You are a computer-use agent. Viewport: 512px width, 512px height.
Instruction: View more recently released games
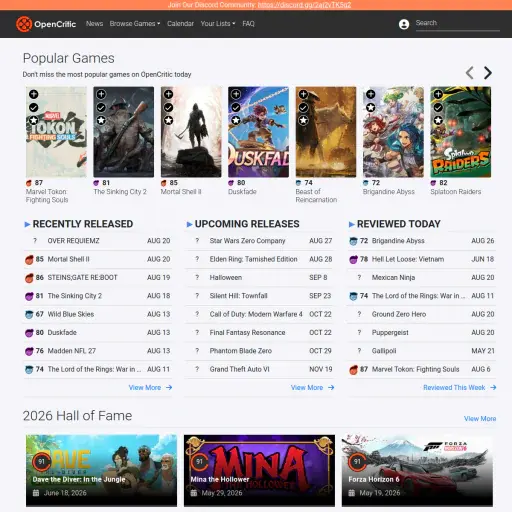150,387
